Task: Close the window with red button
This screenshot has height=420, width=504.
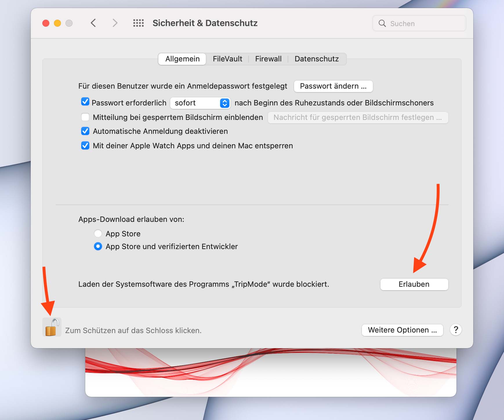Action: coord(46,23)
